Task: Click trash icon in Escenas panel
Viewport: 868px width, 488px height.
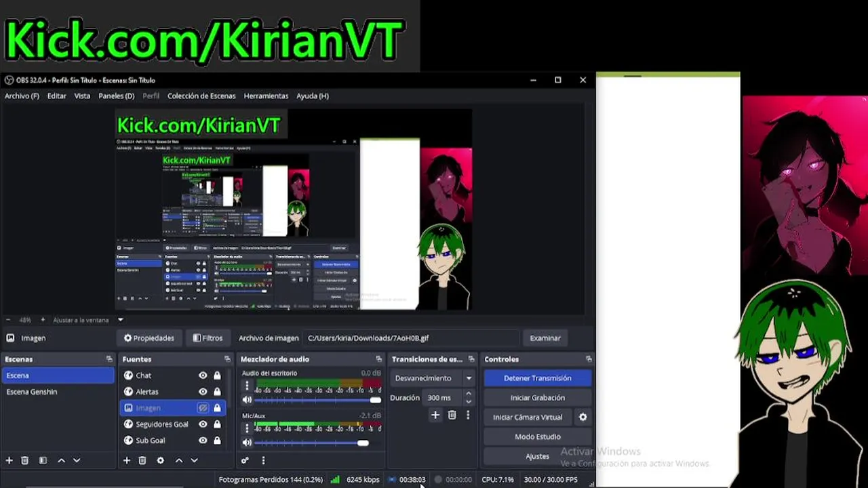Action: pos(25,460)
